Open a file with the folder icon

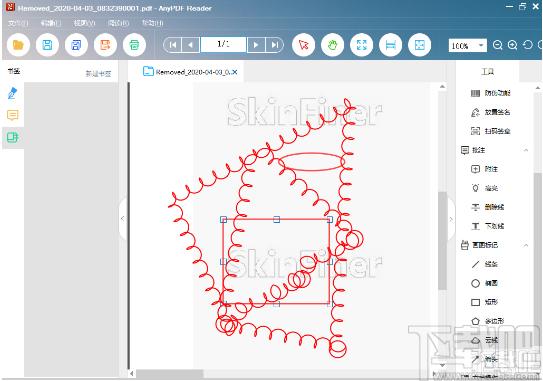[18, 45]
